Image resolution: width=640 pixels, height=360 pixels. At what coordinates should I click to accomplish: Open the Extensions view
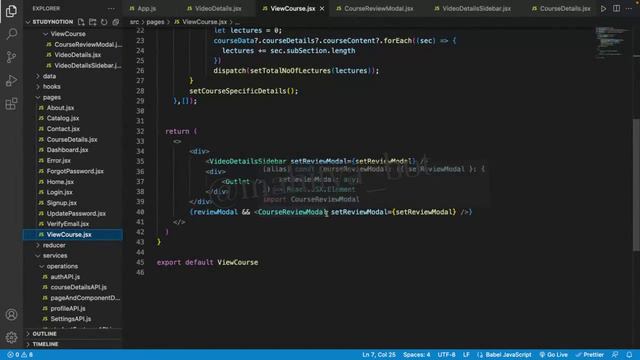click(11, 104)
